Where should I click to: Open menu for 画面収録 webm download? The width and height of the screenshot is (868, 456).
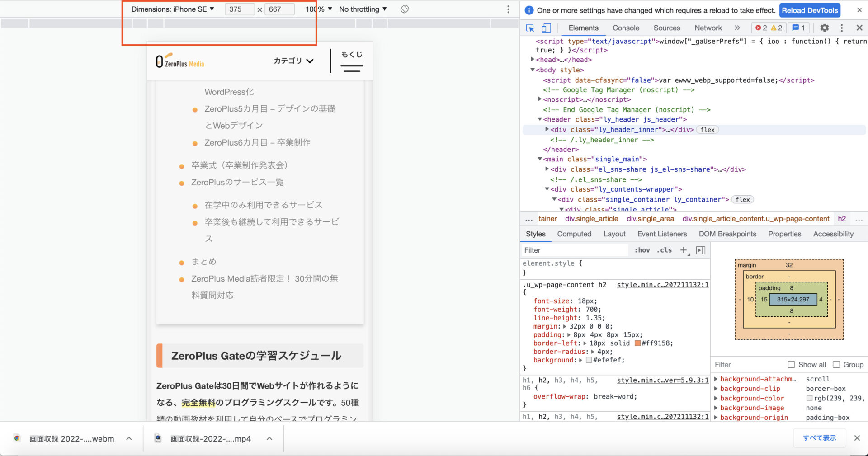tap(129, 438)
